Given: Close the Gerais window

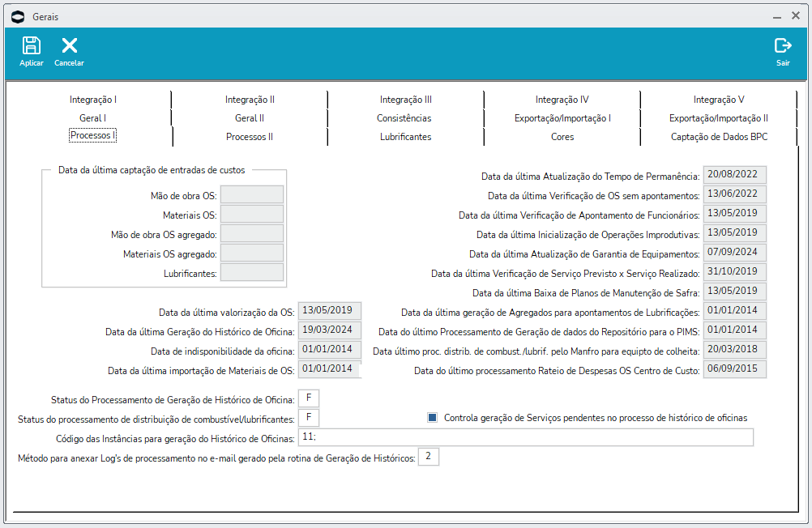Looking at the screenshot, I should point(796,16).
